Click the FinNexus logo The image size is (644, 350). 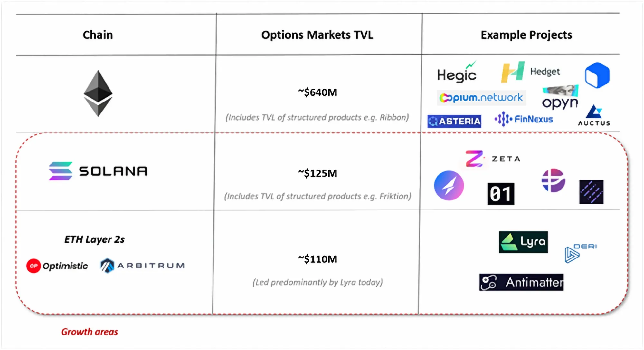pyautogui.click(x=524, y=119)
